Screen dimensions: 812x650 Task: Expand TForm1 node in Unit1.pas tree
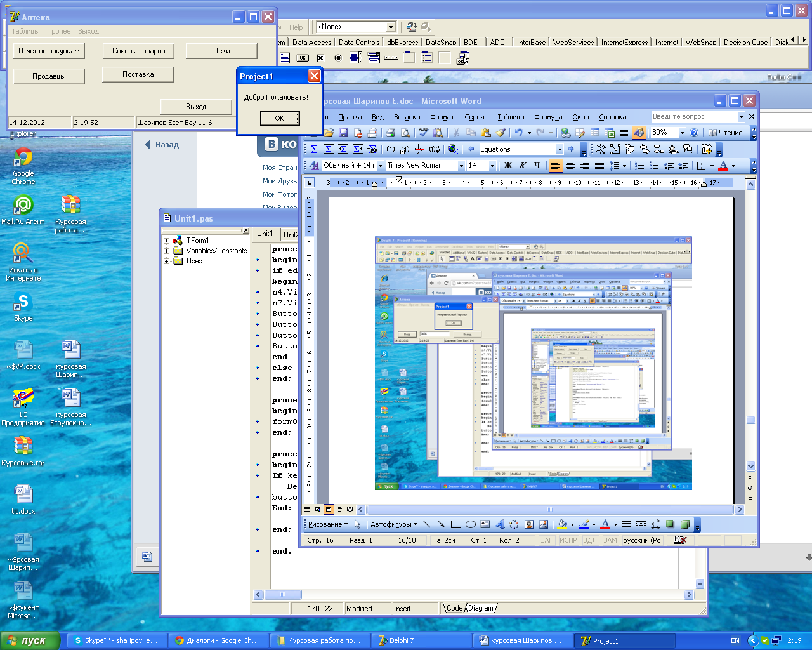[x=166, y=241]
